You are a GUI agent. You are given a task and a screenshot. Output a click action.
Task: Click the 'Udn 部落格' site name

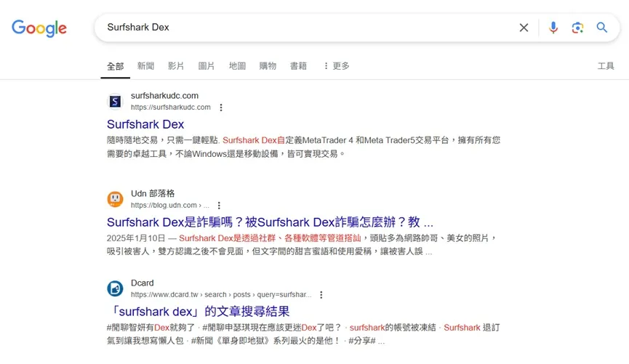tap(153, 194)
